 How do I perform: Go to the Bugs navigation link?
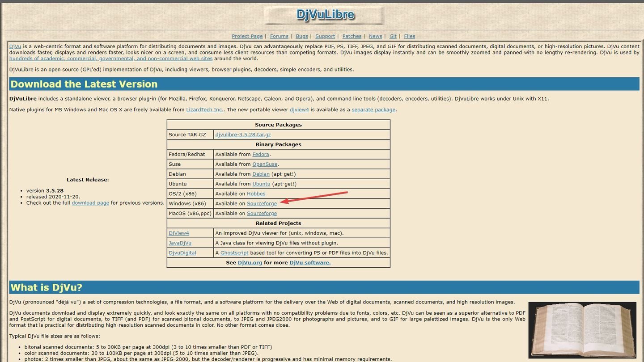(x=302, y=36)
